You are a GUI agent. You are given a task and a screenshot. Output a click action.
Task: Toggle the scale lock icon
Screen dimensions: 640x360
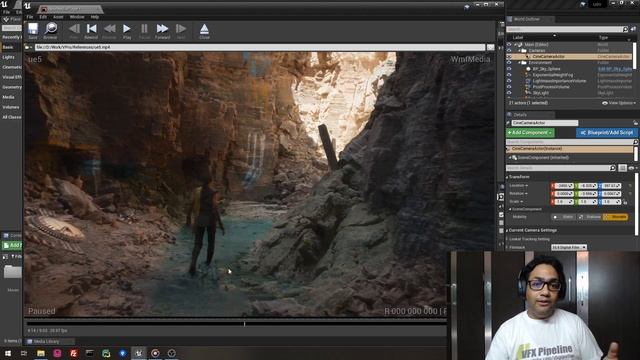(x=625, y=202)
